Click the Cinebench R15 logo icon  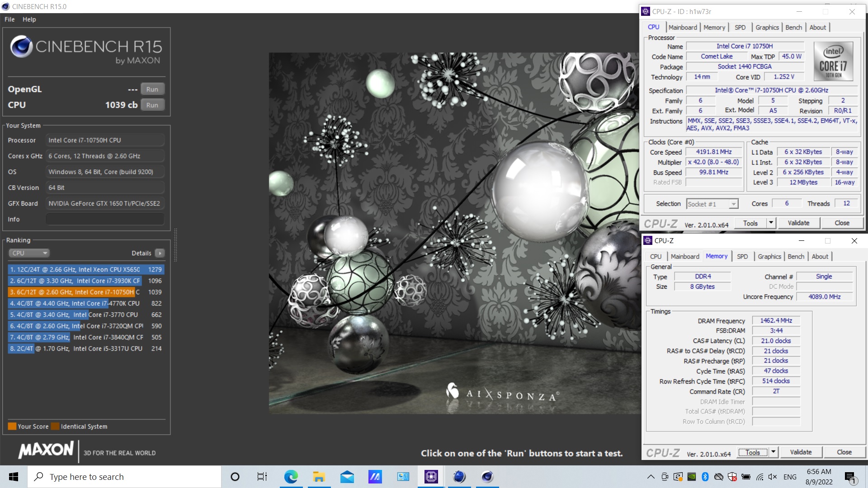coord(21,47)
